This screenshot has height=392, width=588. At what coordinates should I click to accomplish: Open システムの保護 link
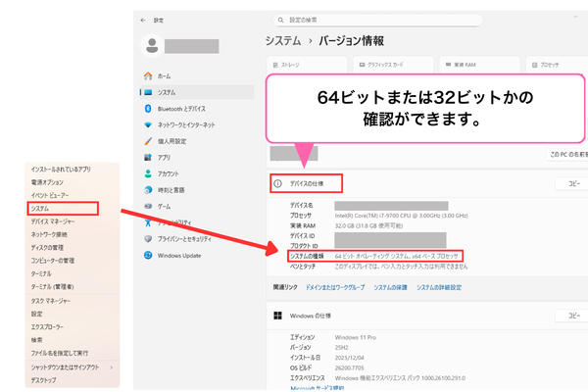[x=390, y=287]
